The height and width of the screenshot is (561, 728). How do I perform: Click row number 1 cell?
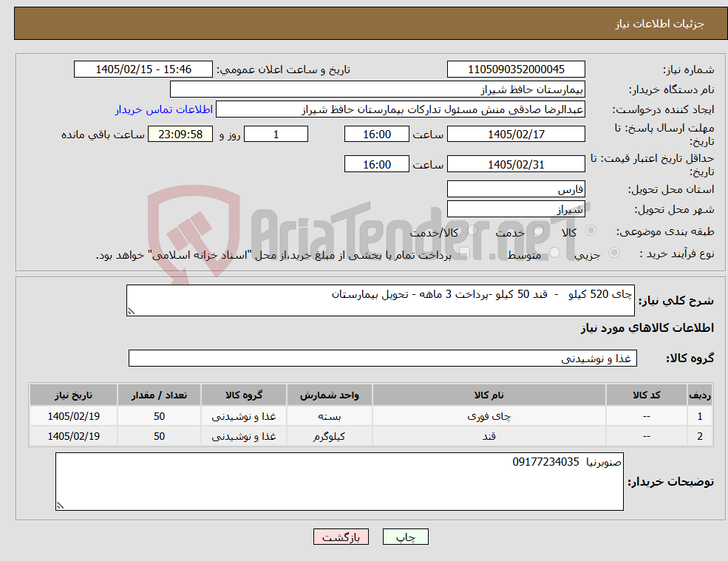point(700,416)
